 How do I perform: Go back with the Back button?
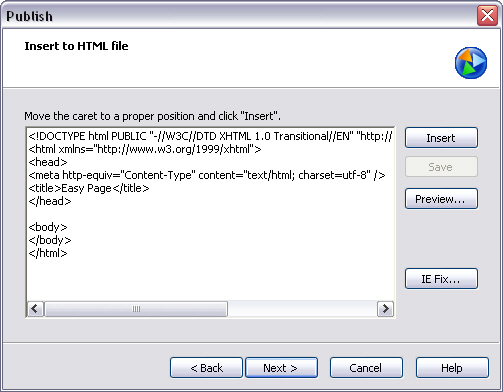206,368
